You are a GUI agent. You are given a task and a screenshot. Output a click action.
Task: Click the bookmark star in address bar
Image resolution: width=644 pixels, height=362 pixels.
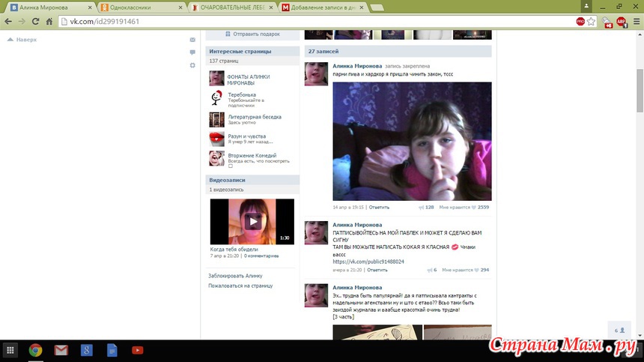point(592,22)
